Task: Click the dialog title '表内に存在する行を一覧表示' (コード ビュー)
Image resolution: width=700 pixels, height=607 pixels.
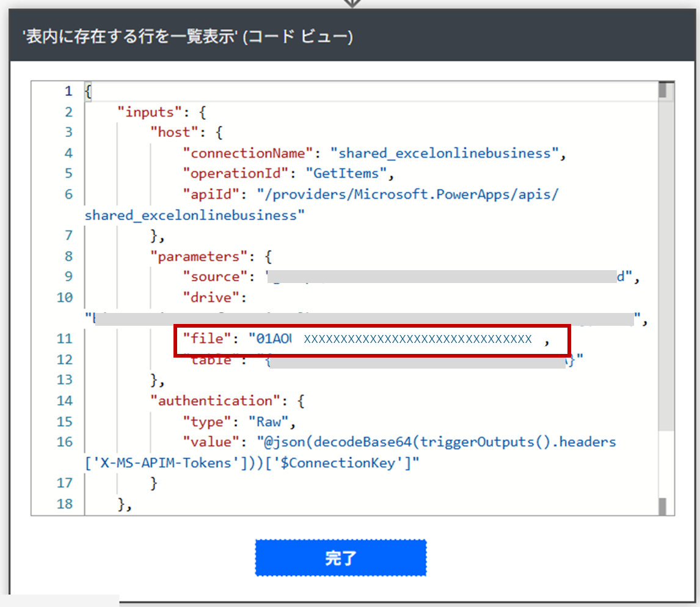Action: pyautogui.click(x=188, y=36)
